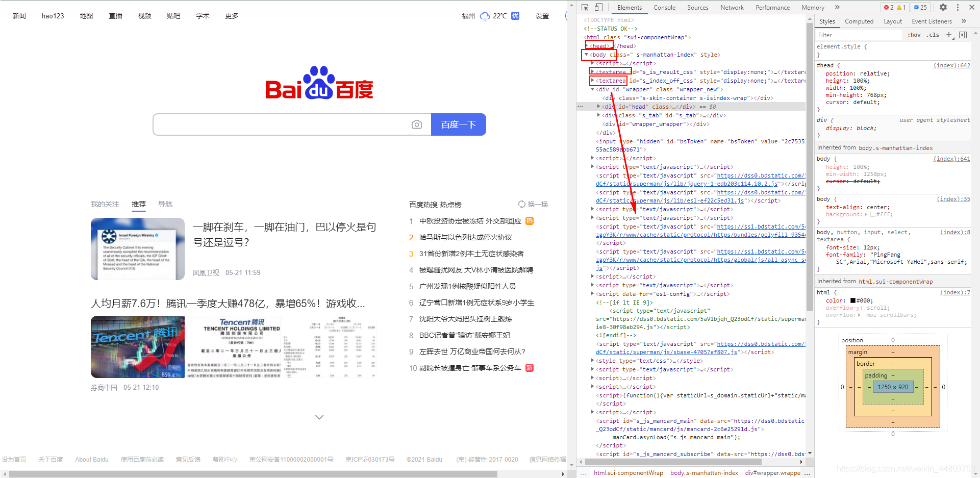This screenshot has height=478, width=980.
Task: Open the Network tab
Action: tap(732, 7)
